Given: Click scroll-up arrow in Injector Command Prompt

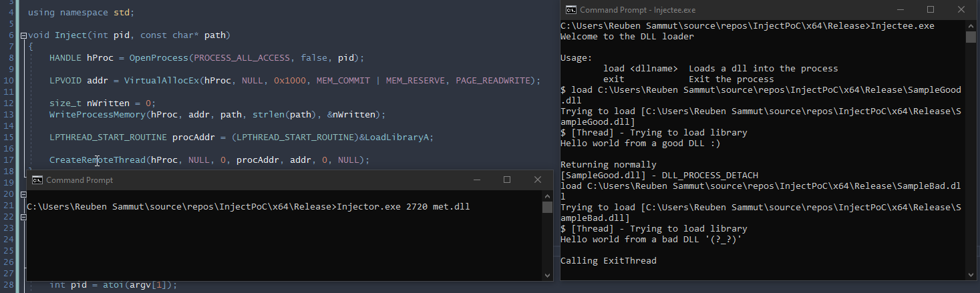Looking at the screenshot, I should coord(547,196).
